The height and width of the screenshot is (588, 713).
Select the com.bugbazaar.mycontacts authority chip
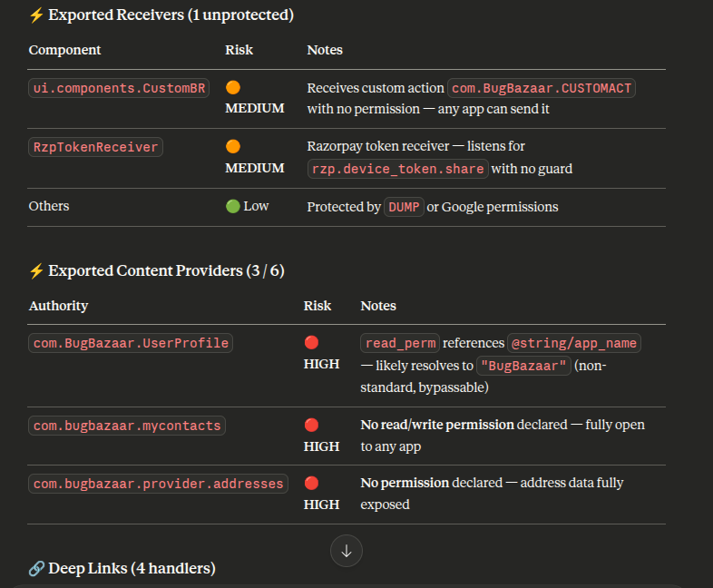(x=127, y=426)
